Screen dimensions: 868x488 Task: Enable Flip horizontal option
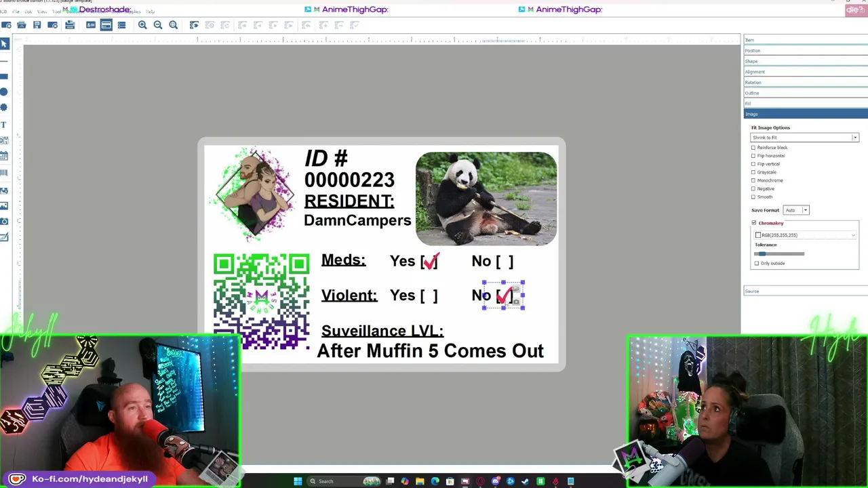pyautogui.click(x=753, y=156)
